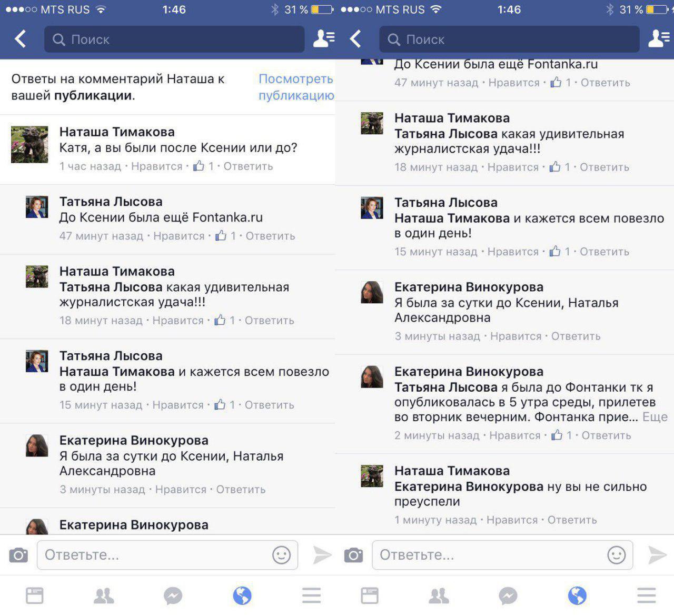Open notifications globe on right bottom bar
Image resolution: width=674 pixels, height=616 pixels.
pos(577,596)
